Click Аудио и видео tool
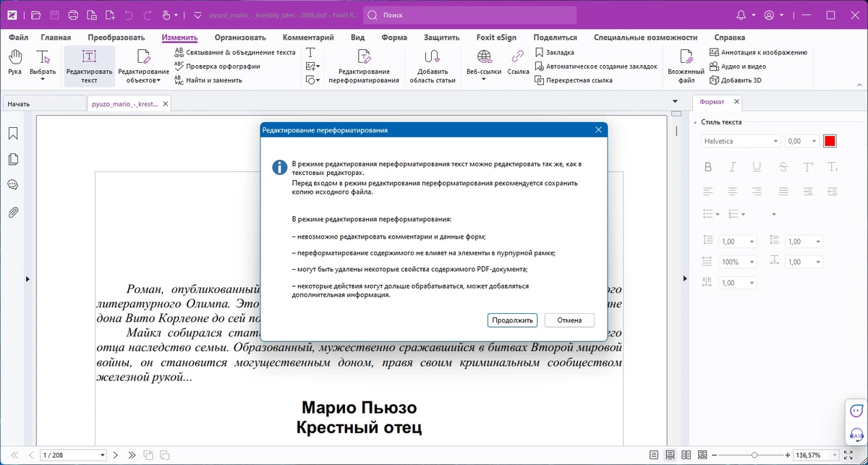The height and width of the screenshot is (465, 868). pyautogui.click(x=738, y=66)
